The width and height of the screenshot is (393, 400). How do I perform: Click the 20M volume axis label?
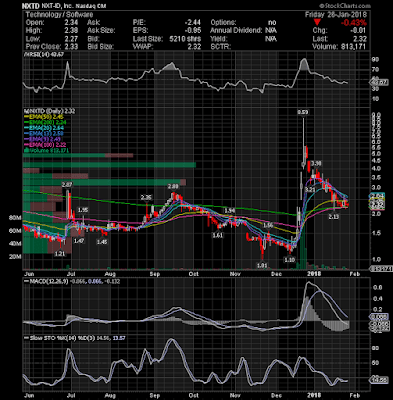[x=15, y=257]
